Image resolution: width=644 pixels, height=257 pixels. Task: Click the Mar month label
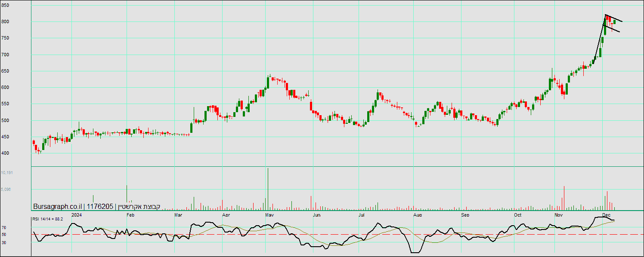[179, 214]
